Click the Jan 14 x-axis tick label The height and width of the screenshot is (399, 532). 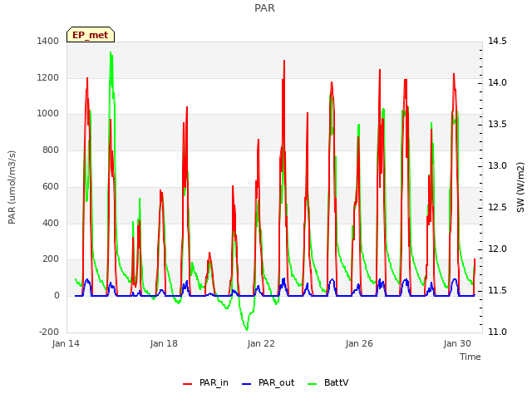tap(66, 343)
